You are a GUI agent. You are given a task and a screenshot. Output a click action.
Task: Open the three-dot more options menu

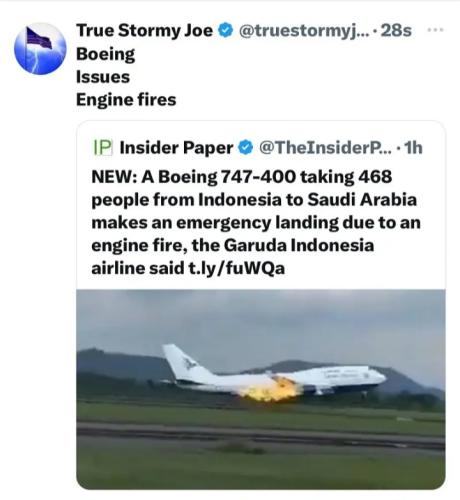click(435, 30)
